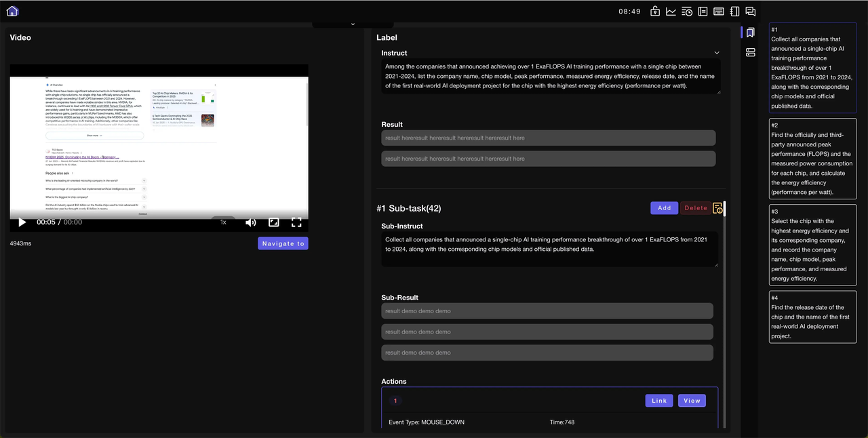868x438 pixels.
Task: Collapse the Instruct section chevron
Action: 717,53
